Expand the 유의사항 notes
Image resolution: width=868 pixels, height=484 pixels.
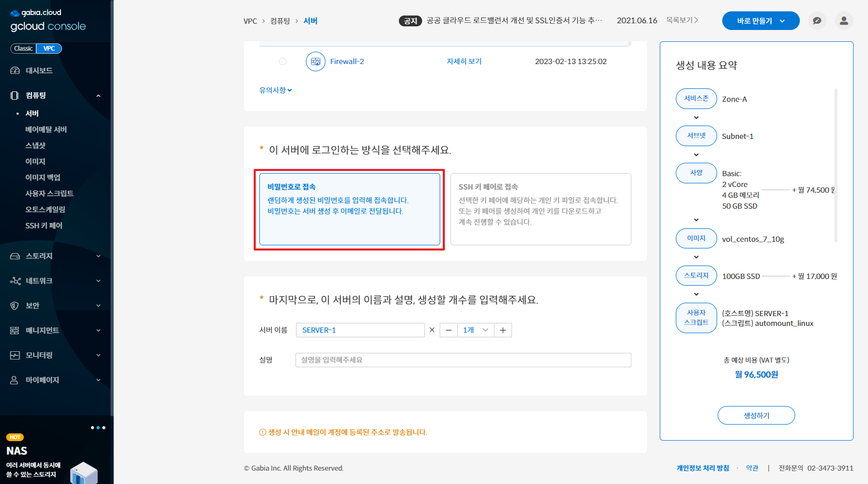276,90
